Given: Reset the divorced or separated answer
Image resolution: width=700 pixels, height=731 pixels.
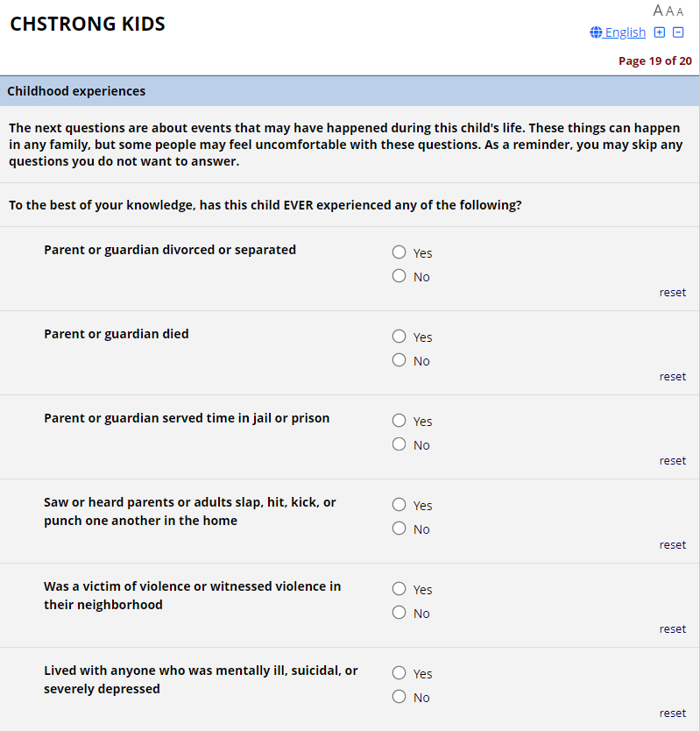Looking at the screenshot, I should (673, 293).
